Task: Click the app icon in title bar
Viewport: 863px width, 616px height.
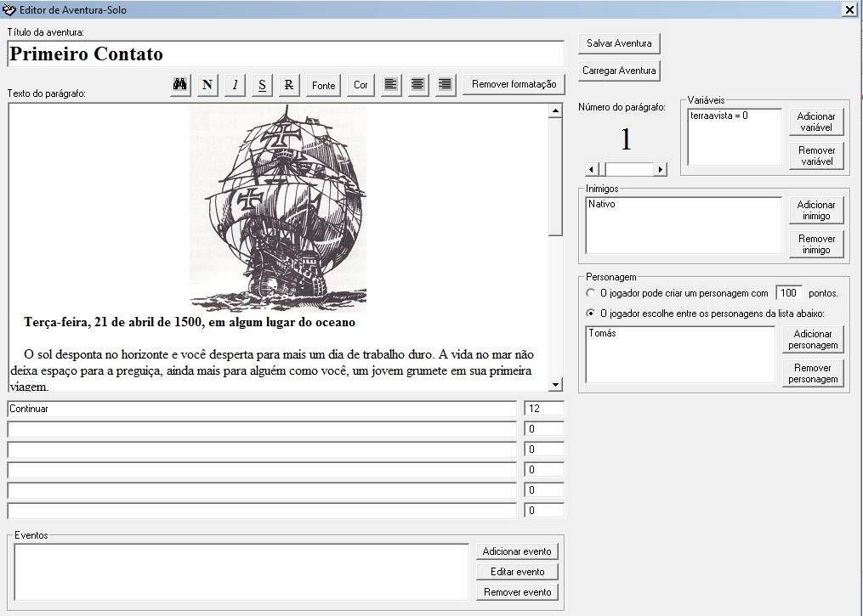Action: pyautogui.click(x=9, y=9)
